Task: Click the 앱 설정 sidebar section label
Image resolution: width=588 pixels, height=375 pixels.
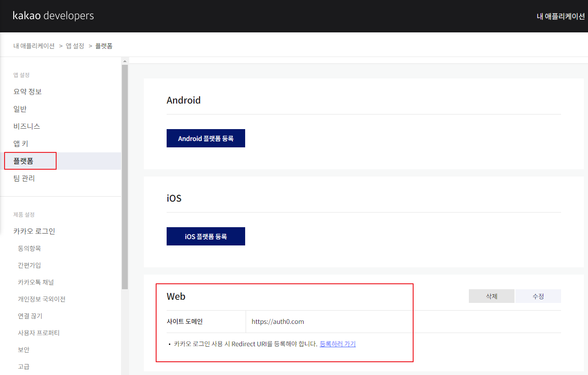Action: click(x=21, y=75)
